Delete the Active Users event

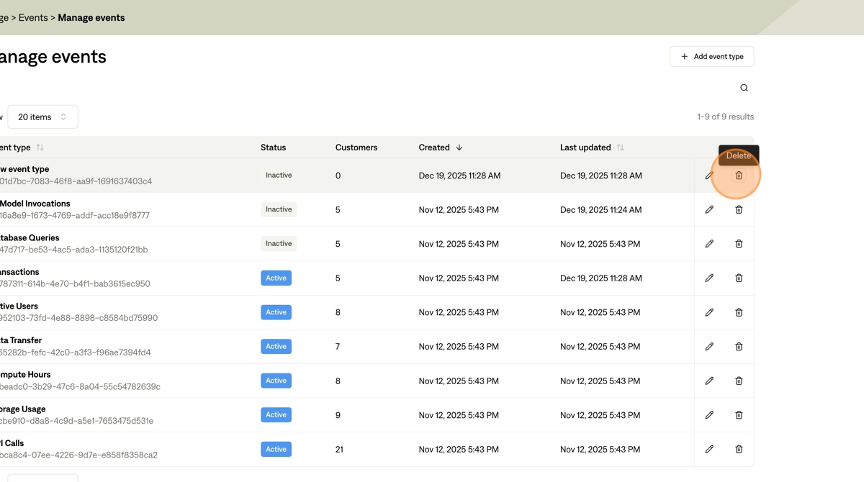click(739, 312)
